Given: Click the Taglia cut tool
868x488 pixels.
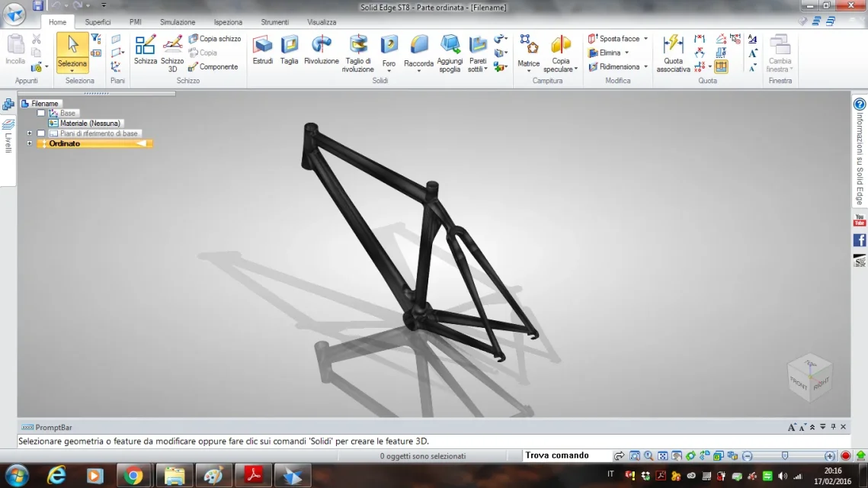Looking at the screenshot, I should (289, 50).
